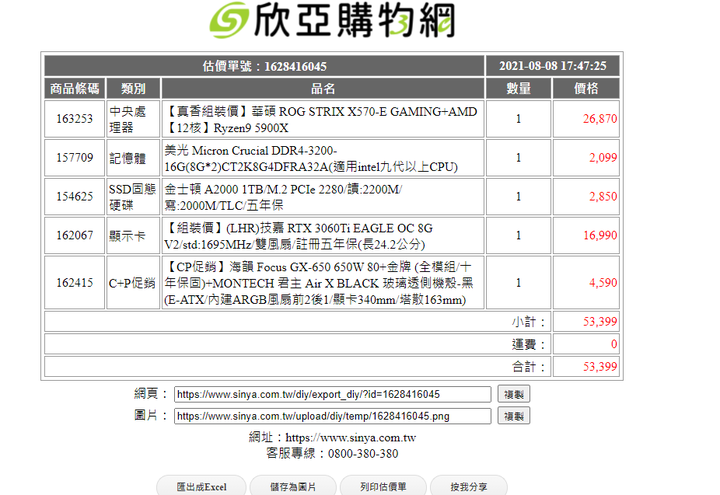This screenshot has width=720, height=495.
Task: Click the 運費： label
Action: click(x=529, y=344)
